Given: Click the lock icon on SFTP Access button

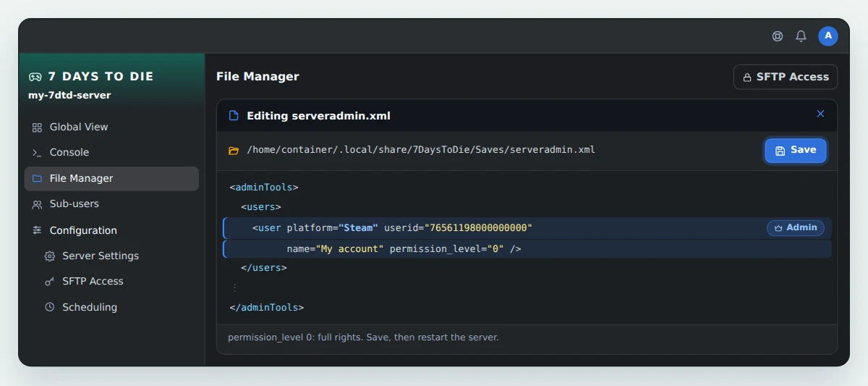Looking at the screenshot, I should click(746, 77).
